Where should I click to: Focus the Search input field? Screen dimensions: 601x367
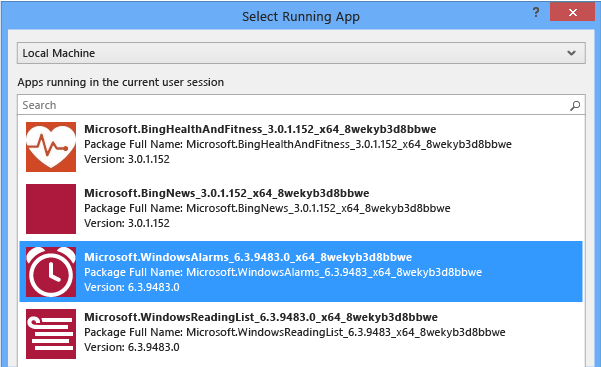[301, 105]
